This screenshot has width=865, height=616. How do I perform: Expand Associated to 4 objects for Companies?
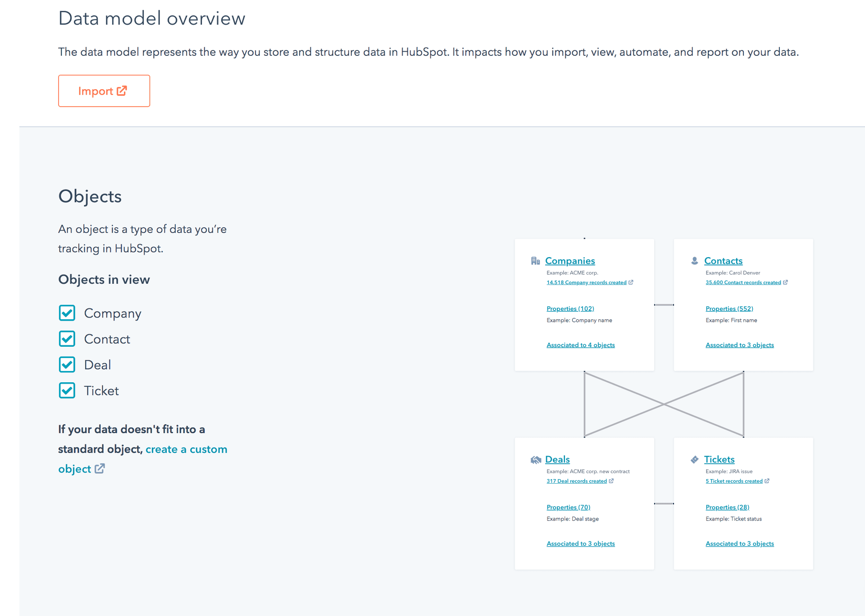click(580, 344)
